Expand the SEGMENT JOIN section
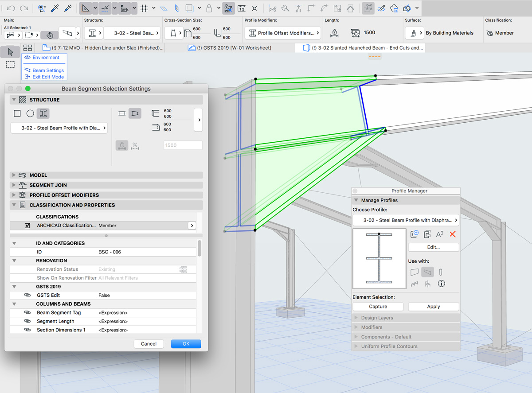This screenshot has width=532, height=393. (14, 185)
